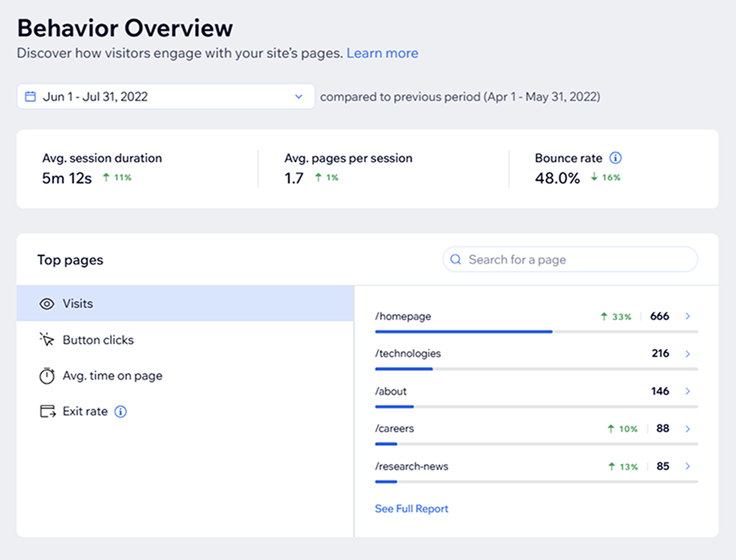736x560 pixels.
Task: Click the cursor icon beside Button clicks
Action: pyautogui.click(x=47, y=340)
